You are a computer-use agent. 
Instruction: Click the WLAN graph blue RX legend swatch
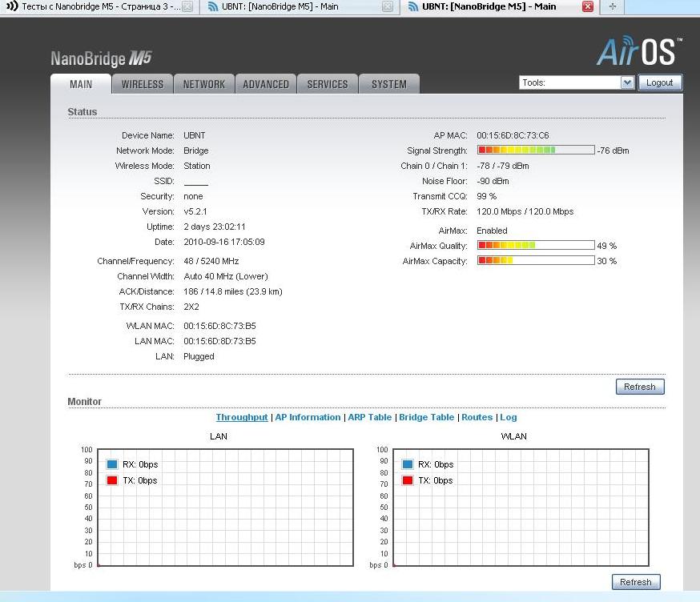coord(408,464)
